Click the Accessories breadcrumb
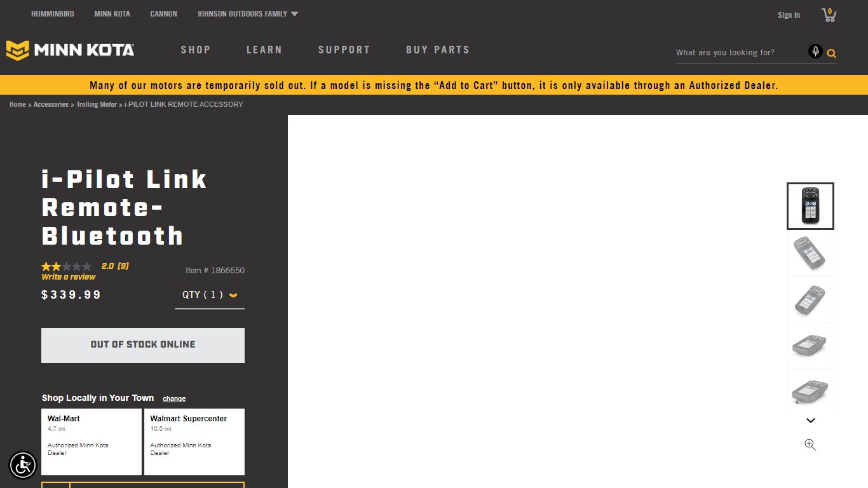 [x=51, y=104]
